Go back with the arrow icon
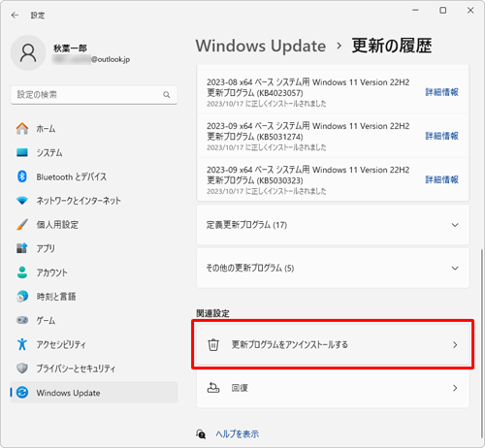 [15, 16]
